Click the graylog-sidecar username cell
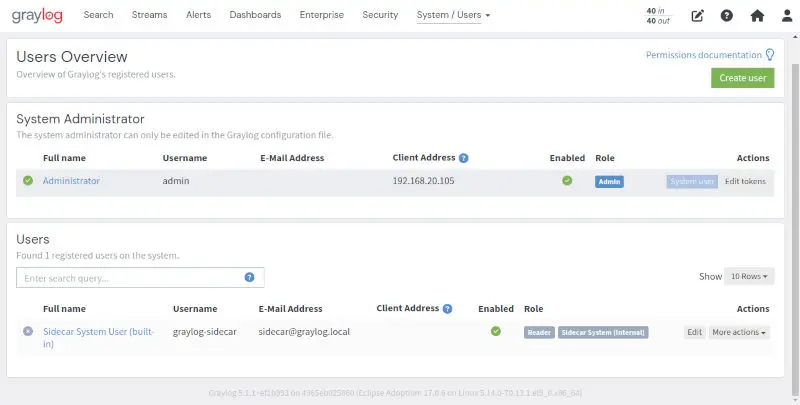Screen dimensions: 800x405 coord(205,332)
